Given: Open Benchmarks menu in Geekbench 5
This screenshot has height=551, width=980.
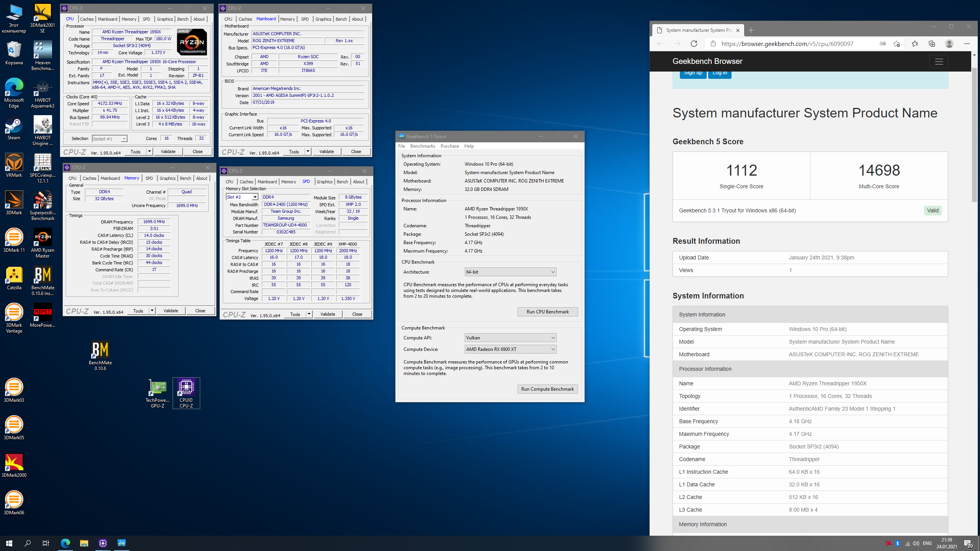Looking at the screenshot, I should point(423,146).
